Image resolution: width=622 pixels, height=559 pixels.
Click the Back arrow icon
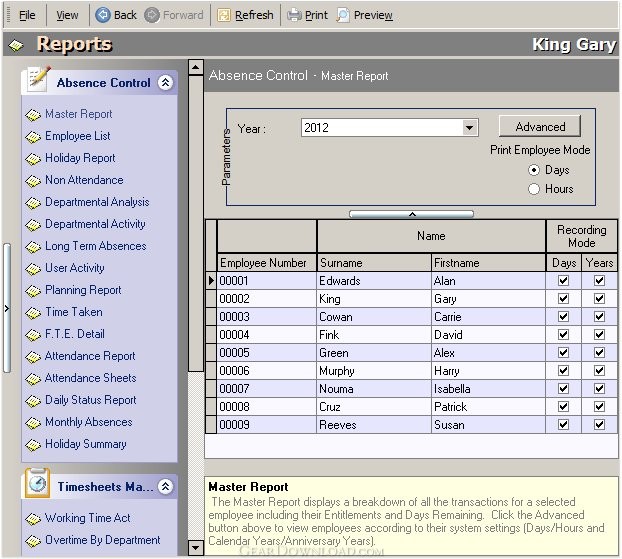pos(103,15)
